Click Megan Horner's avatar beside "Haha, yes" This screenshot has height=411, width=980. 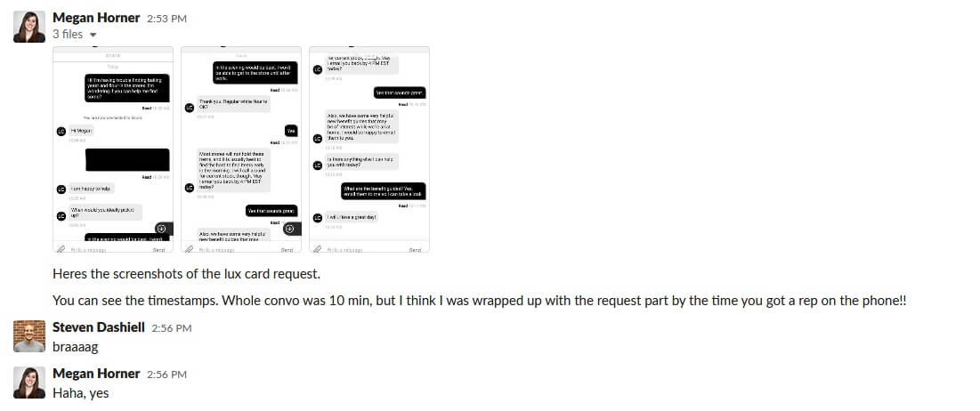coord(29,382)
